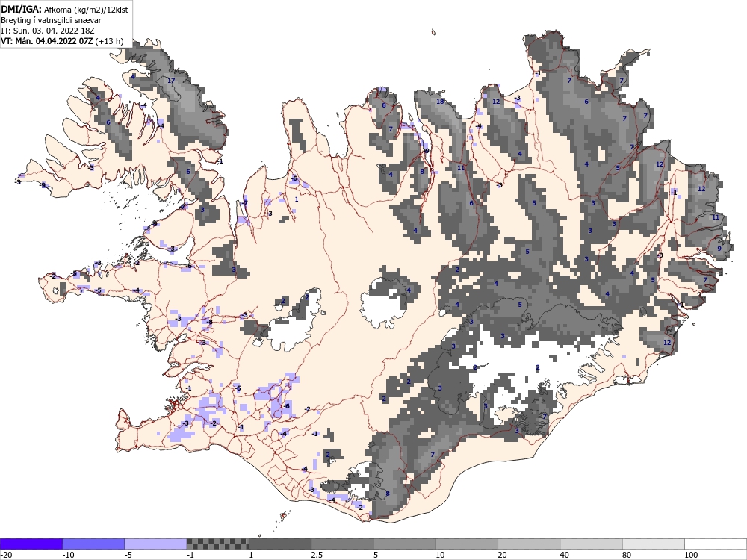The image size is (747, 560).
Task: Click the darkest gray 1 to 2.5 legend swatch
Action: coord(280,544)
